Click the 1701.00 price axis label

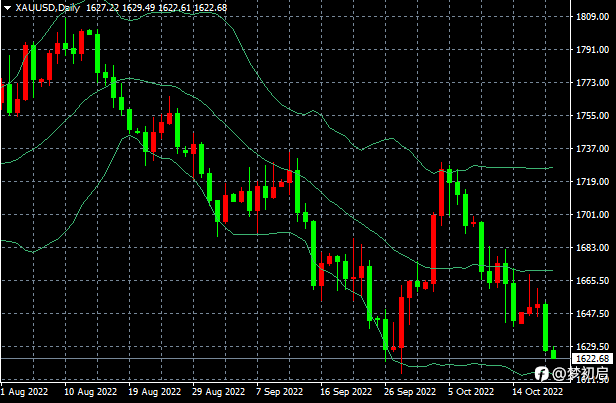click(x=592, y=214)
